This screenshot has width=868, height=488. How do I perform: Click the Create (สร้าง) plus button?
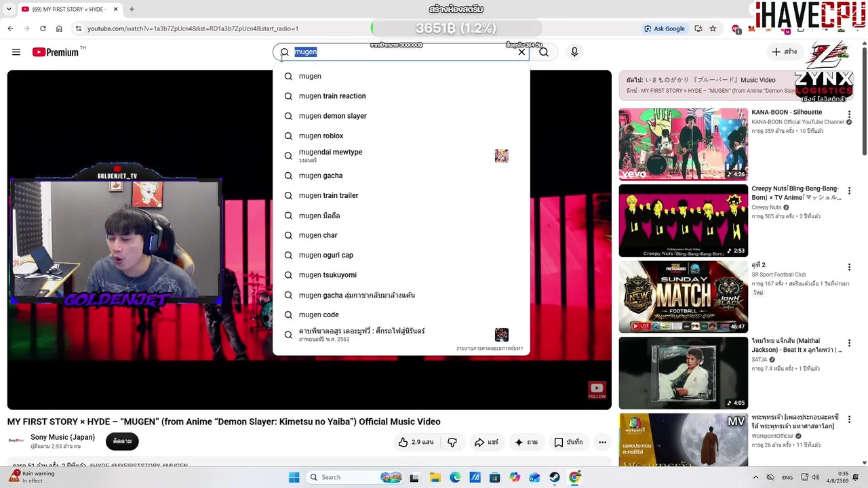[x=785, y=52]
